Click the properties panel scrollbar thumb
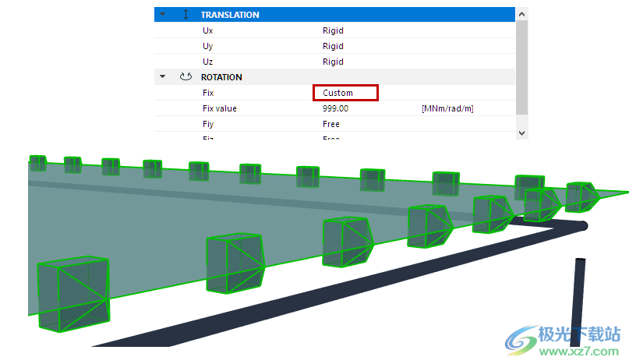The width and height of the screenshot is (629, 364). click(522, 66)
